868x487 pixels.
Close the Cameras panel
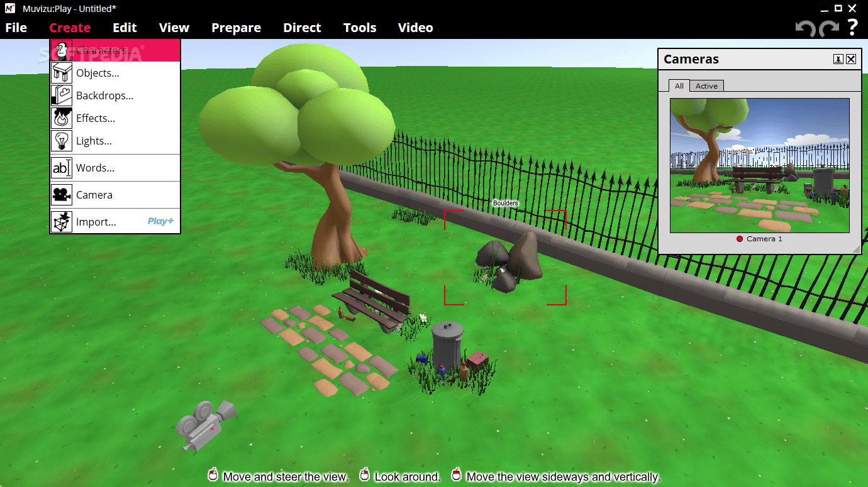click(x=851, y=59)
